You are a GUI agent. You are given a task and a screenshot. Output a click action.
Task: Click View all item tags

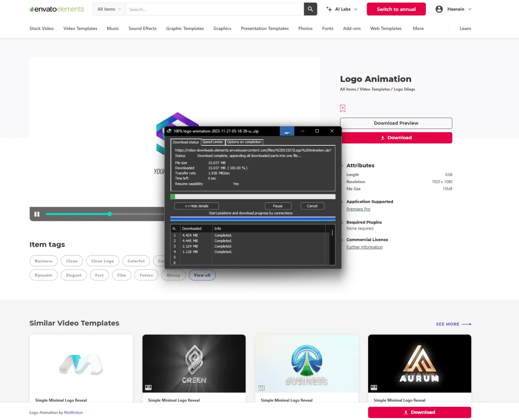point(202,275)
